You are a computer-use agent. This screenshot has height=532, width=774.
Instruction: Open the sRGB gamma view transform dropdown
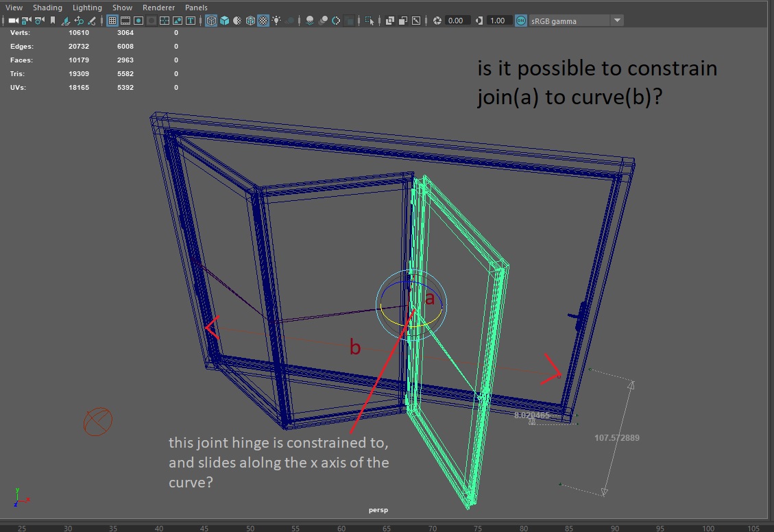pyautogui.click(x=616, y=20)
